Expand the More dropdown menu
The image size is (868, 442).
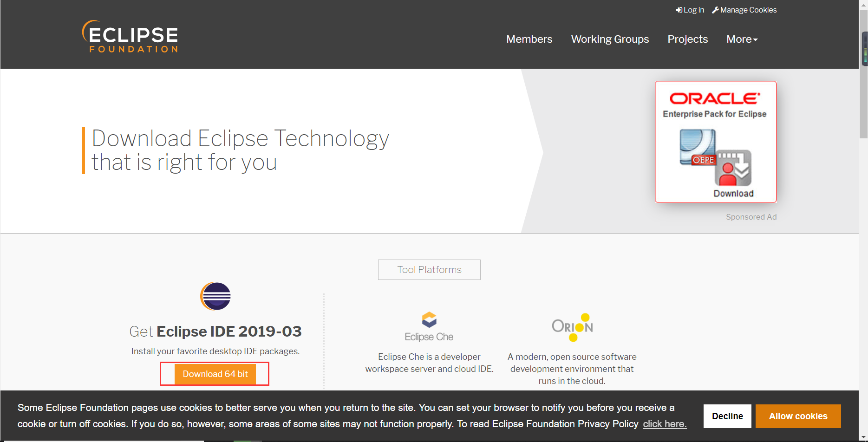point(742,39)
